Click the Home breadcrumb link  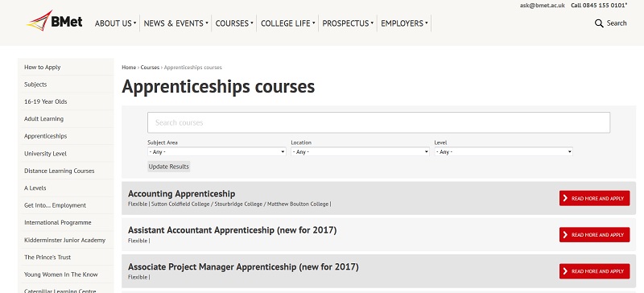point(129,67)
